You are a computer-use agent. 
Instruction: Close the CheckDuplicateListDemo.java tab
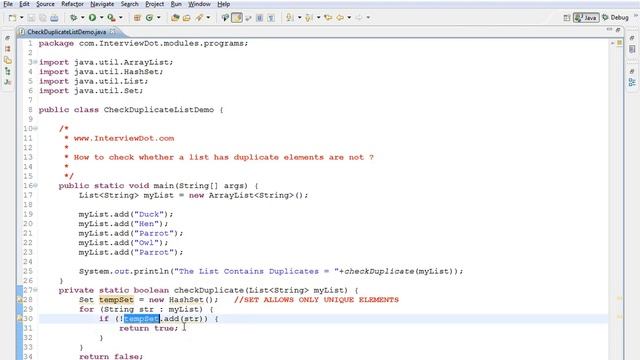(x=113, y=31)
